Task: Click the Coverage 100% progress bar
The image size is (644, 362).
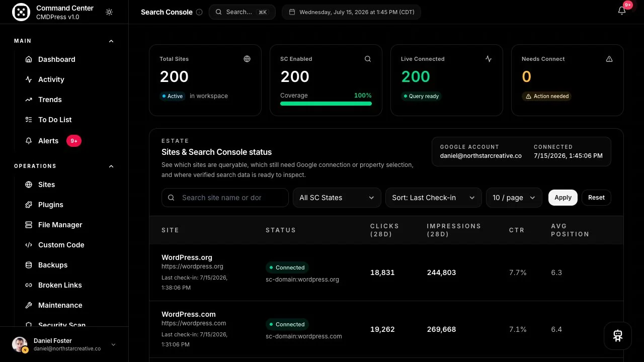Action: 326,104
